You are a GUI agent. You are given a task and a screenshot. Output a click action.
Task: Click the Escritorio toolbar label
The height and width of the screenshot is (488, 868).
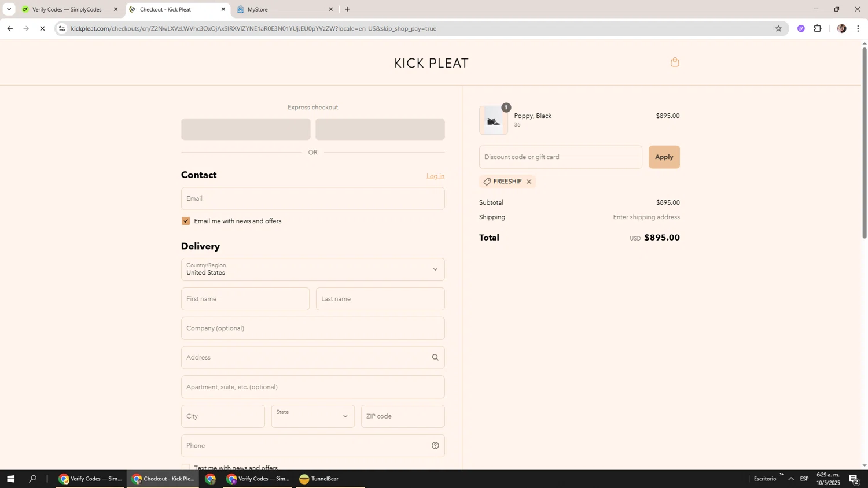pyautogui.click(x=765, y=479)
